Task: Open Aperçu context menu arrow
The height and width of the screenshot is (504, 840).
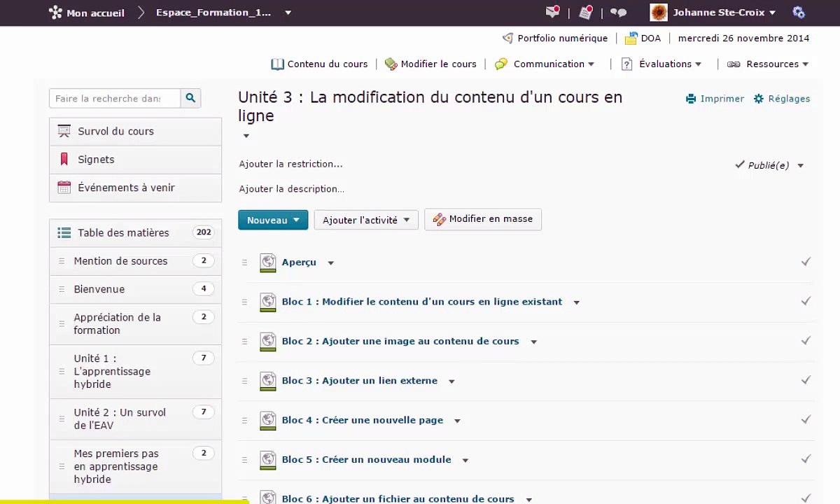Action: point(331,263)
